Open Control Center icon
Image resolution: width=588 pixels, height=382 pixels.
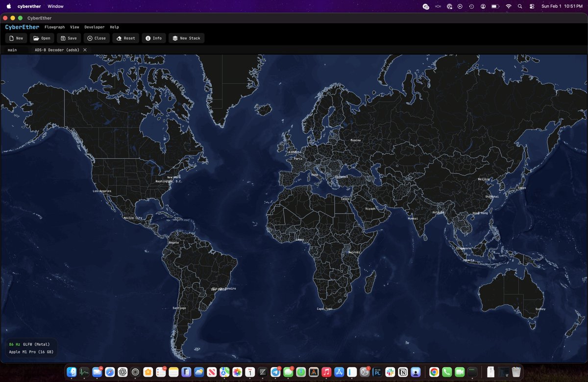(x=532, y=6)
